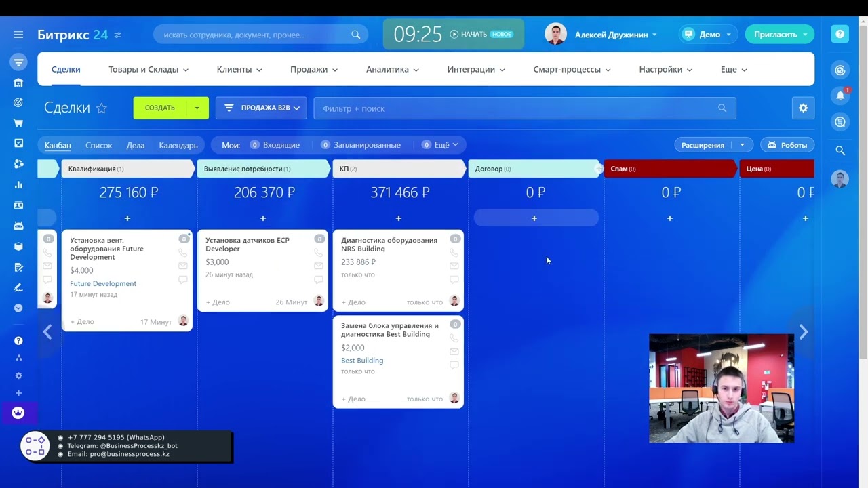The image size is (868, 488).
Task: Switch to the Список view tab
Action: 99,145
